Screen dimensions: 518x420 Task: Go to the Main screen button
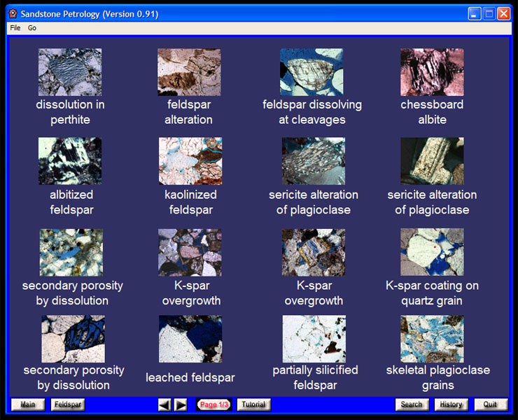28,405
